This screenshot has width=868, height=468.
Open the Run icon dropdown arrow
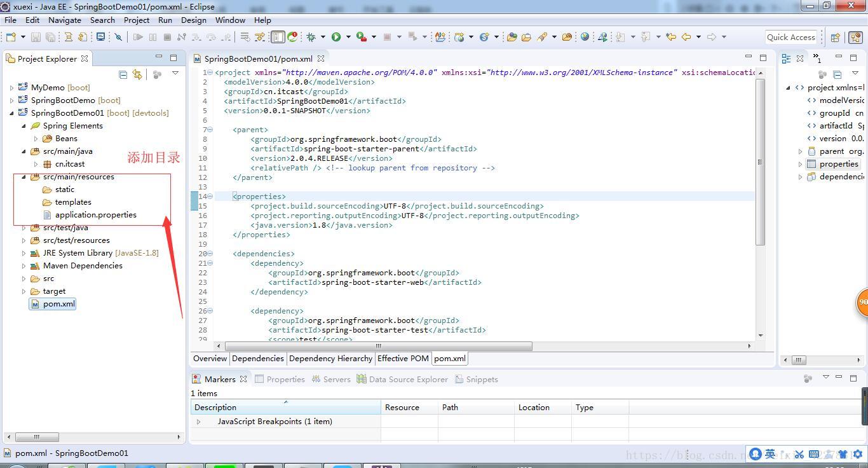[348, 37]
